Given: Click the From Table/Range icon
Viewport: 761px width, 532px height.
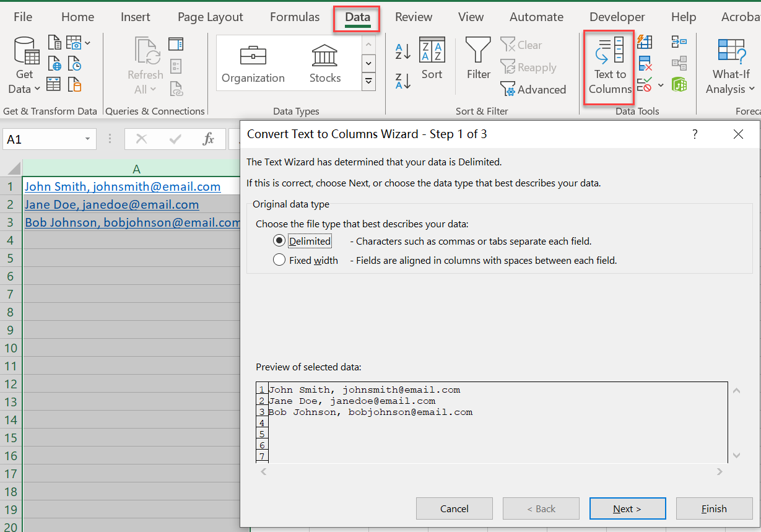Looking at the screenshot, I should (x=54, y=84).
